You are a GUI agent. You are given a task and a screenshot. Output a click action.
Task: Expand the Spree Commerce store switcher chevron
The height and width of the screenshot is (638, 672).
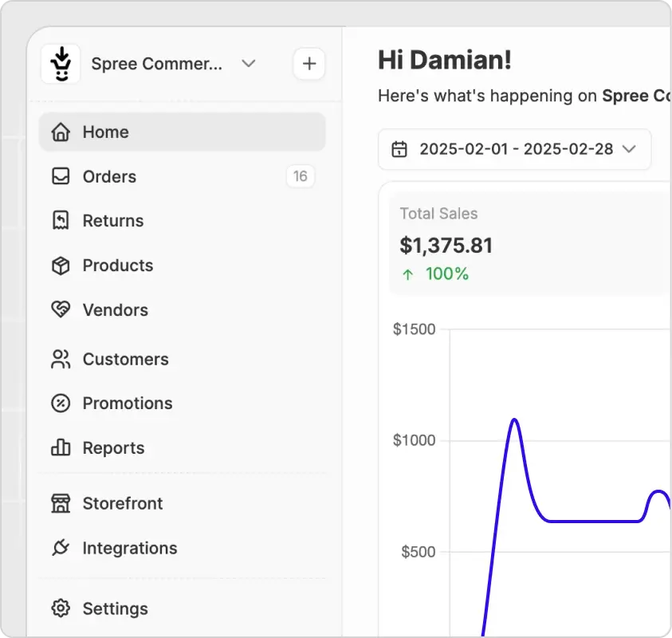[x=249, y=64]
